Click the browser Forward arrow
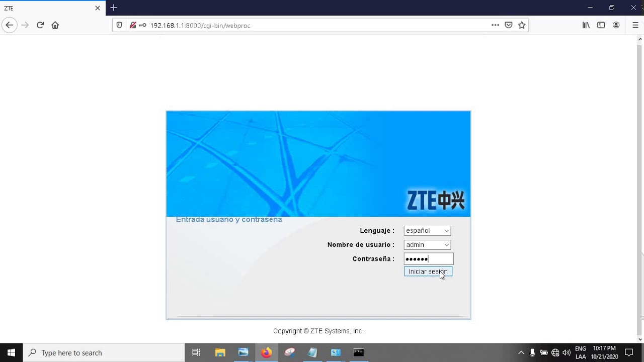Image resolution: width=644 pixels, height=362 pixels. click(x=25, y=25)
